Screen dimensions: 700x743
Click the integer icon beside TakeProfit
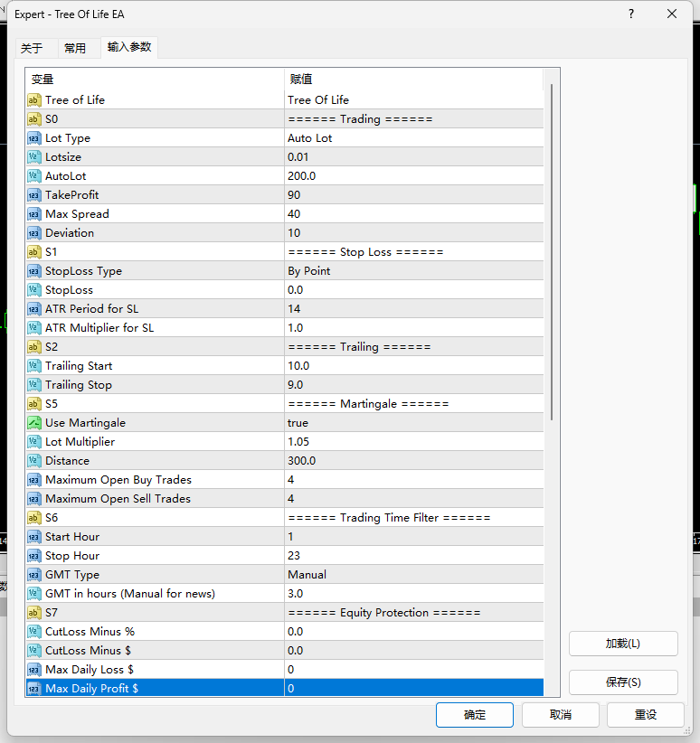tap(33, 194)
